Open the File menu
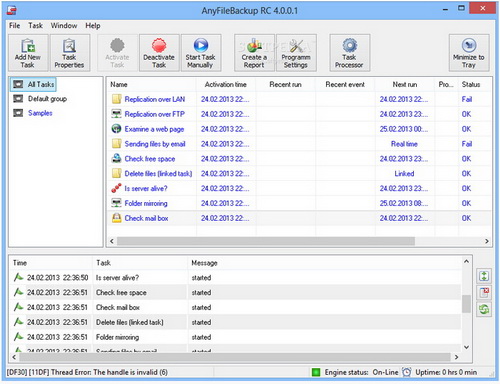This screenshot has height=384, width=500. click(14, 26)
